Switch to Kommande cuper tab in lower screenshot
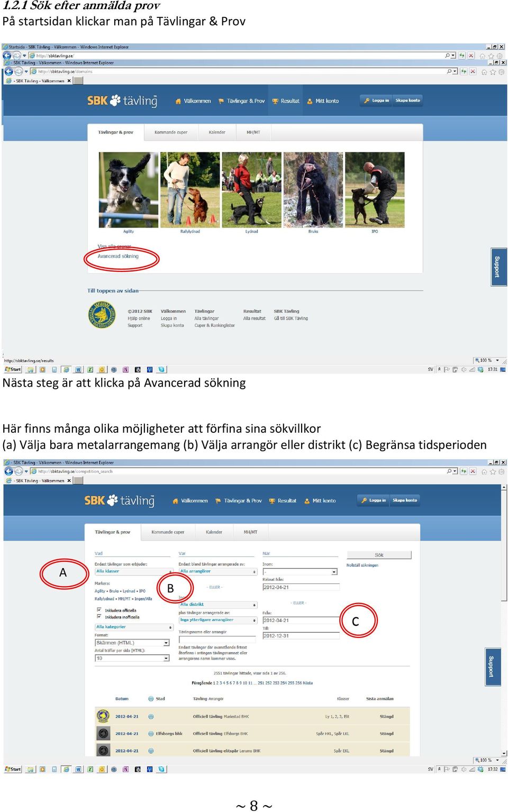The image size is (508, 812). tap(168, 532)
